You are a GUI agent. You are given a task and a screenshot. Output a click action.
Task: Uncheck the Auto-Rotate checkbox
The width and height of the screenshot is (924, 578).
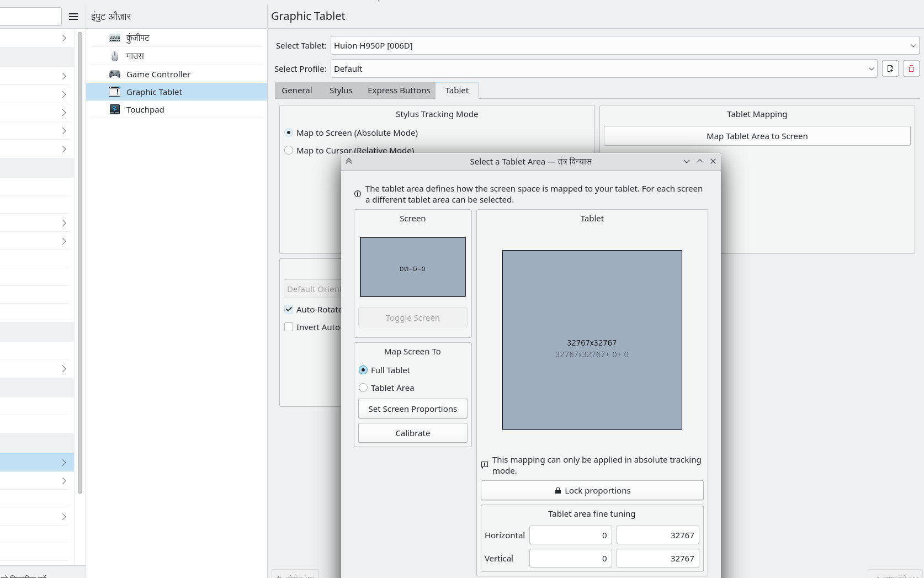(x=289, y=309)
